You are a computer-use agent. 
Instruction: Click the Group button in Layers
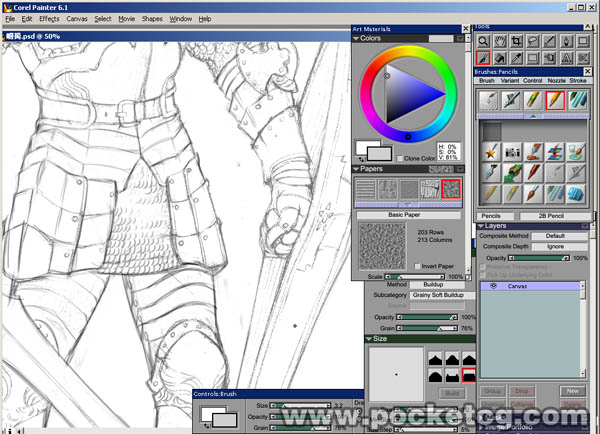492,391
